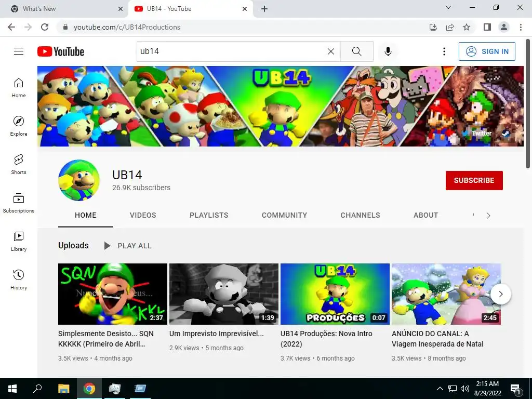This screenshot has height=399, width=532.
Task: Switch to the What's New browser tab
Action: tap(63, 9)
